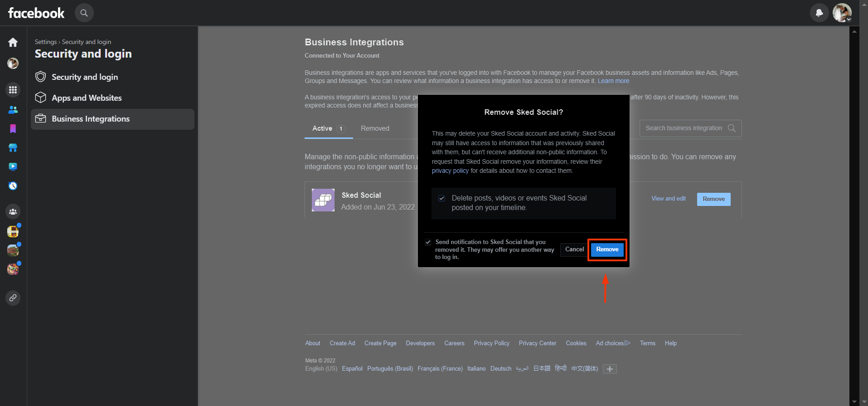868x406 pixels.
Task: Open Memories via the blue clock icon
Action: tap(13, 186)
